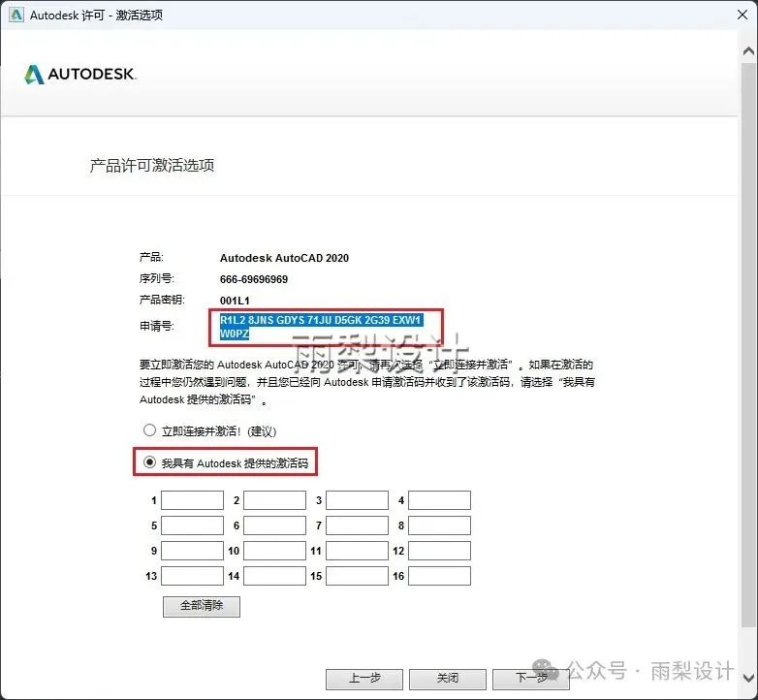
Task: Click activation code input field 3
Action: pyautogui.click(x=358, y=500)
